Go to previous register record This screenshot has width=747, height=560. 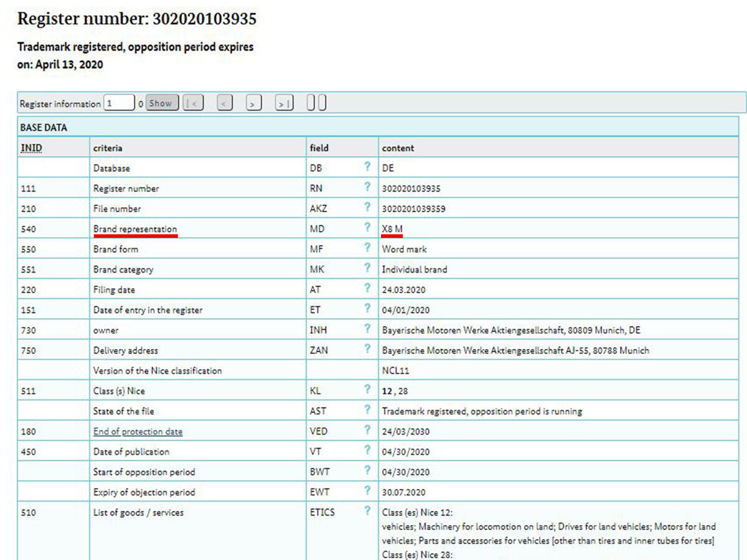point(225,103)
